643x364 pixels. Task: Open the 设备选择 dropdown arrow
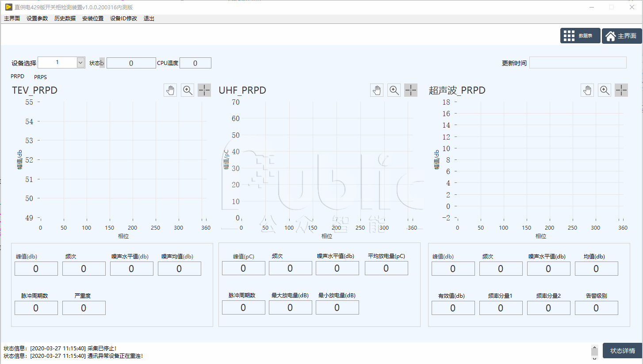tap(80, 63)
